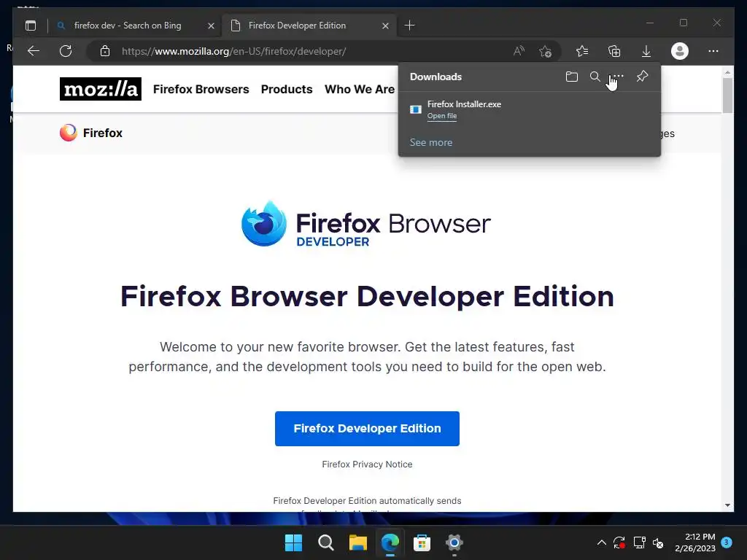Open Edge Settings and more menu
The height and width of the screenshot is (560, 747).
click(713, 51)
